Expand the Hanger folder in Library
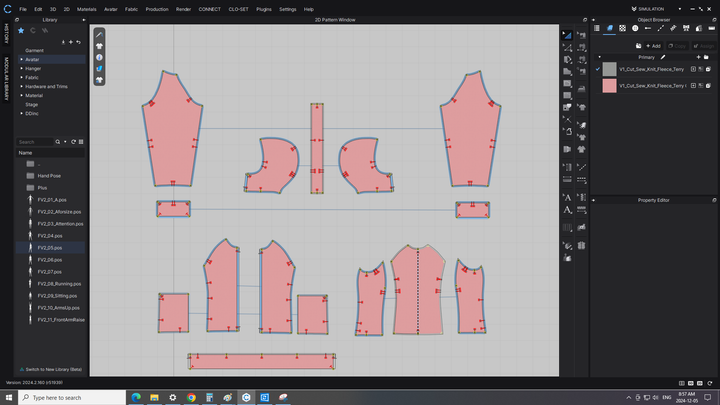This screenshot has width=720, height=405. [x=22, y=68]
